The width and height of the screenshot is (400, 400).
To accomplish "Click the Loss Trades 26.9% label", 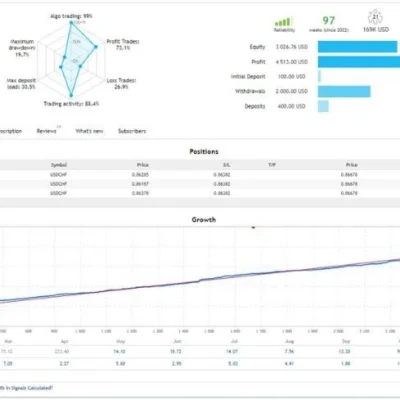I will [121, 84].
